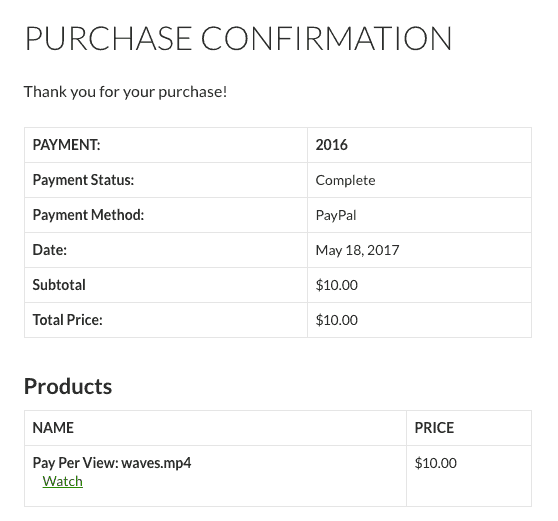Click the PayPal payment method value
This screenshot has height=521, width=558.
336,215
